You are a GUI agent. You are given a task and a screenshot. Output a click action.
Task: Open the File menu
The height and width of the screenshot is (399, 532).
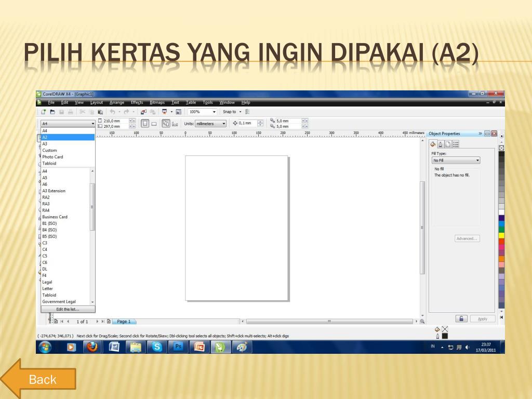point(51,102)
